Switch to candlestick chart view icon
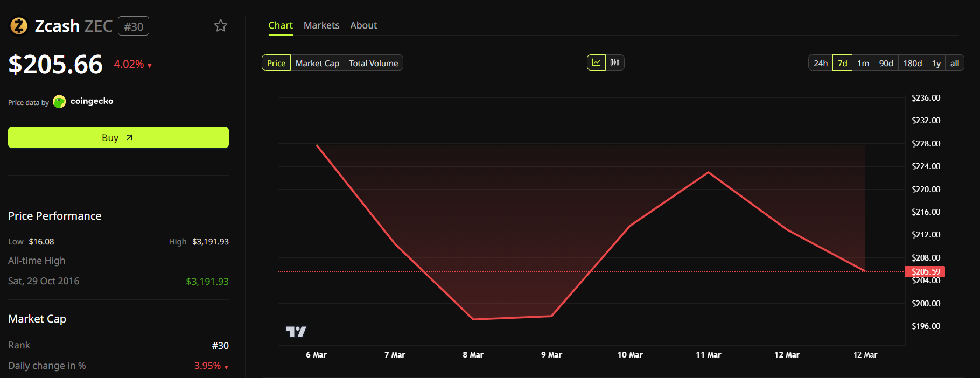Image resolution: width=980 pixels, height=378 pixels. pyautogui.click(x=615, y=62)
